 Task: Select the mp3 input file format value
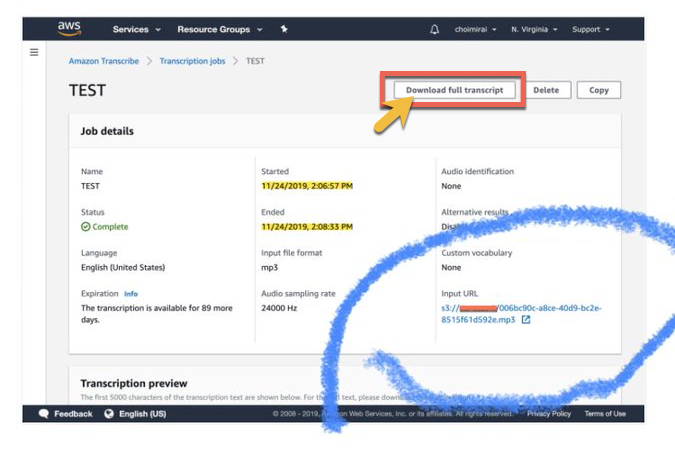tap(269, 267)
